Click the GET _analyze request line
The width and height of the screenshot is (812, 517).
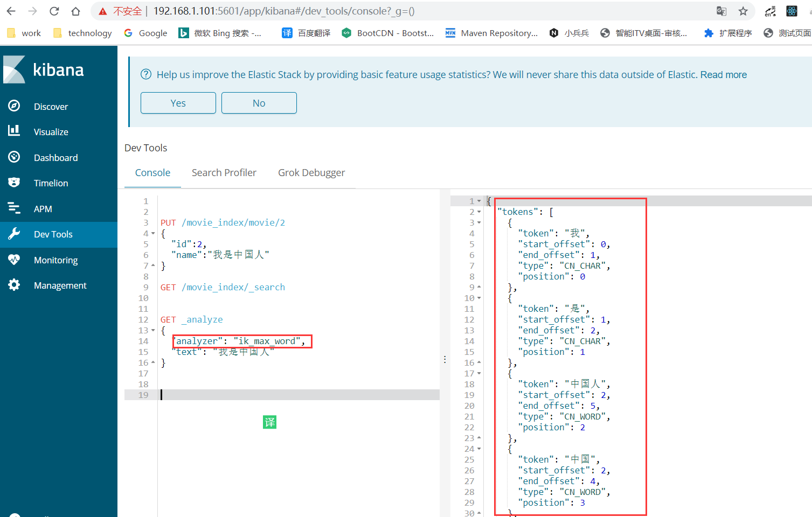(x=191, y=319)
